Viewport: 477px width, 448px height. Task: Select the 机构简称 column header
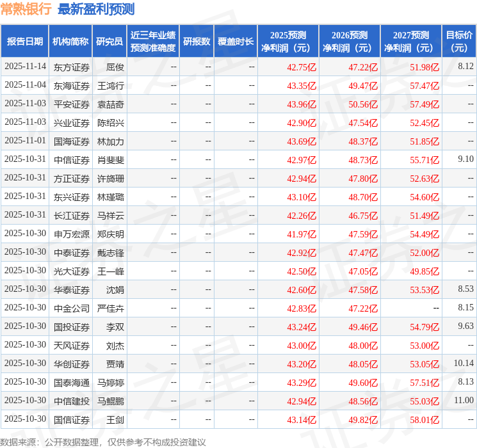tap(70, 41)
